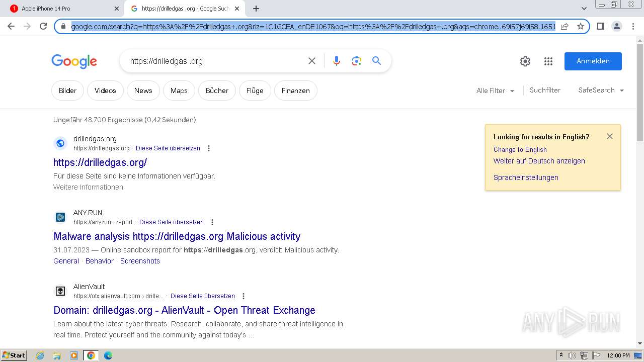Click the magnifier search button
Viewport: 644px width, 362px height.
coord(376,61)
